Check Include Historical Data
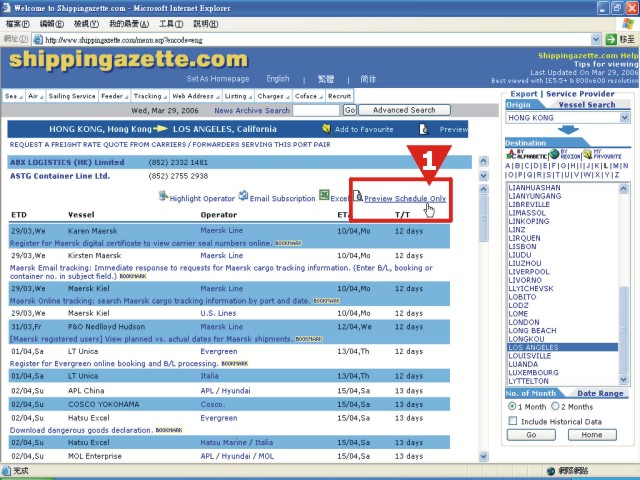This screenshot has height=480, width=640. pos(513,421)
